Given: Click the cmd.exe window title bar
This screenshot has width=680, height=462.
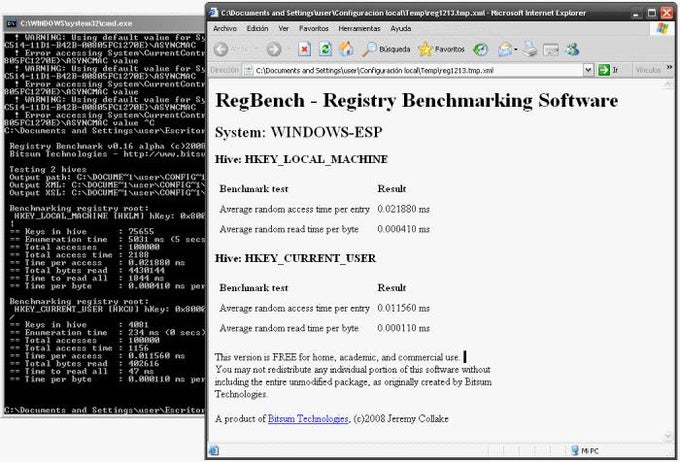Looking at the screenshot, I should 104,23.
